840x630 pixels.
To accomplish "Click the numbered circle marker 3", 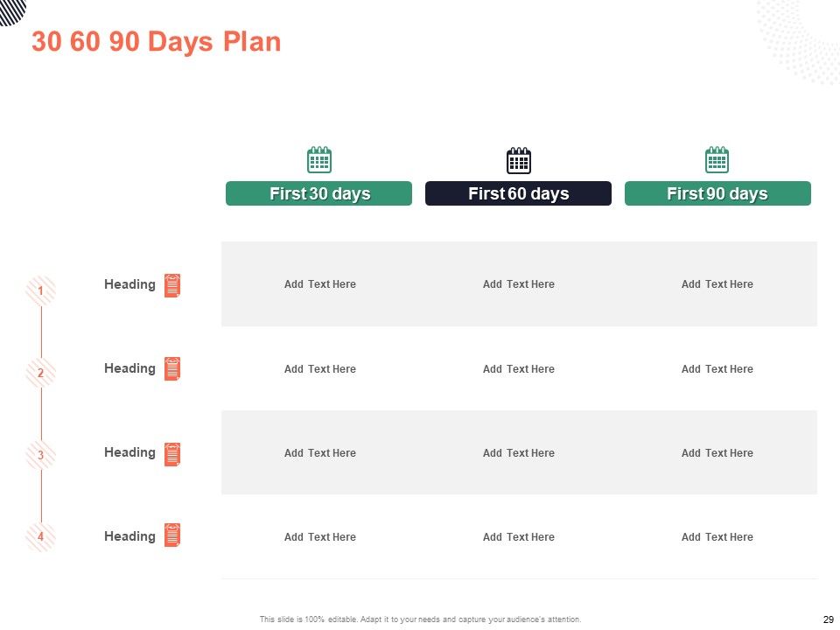I will tap(41, 455).
